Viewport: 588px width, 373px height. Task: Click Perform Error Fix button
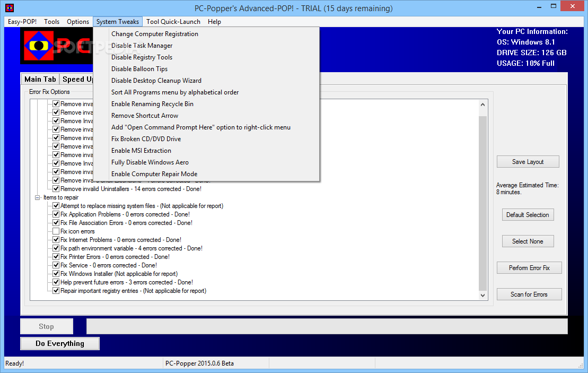tap(529, 268)
